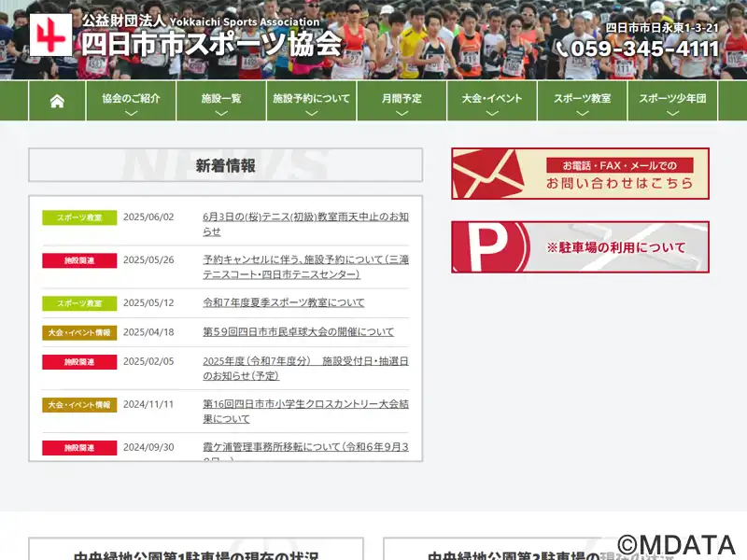Click the 大会・イベント情報 tag dated 2025/04/18
This screenshot has width=747, height=560.
(79, 333)
